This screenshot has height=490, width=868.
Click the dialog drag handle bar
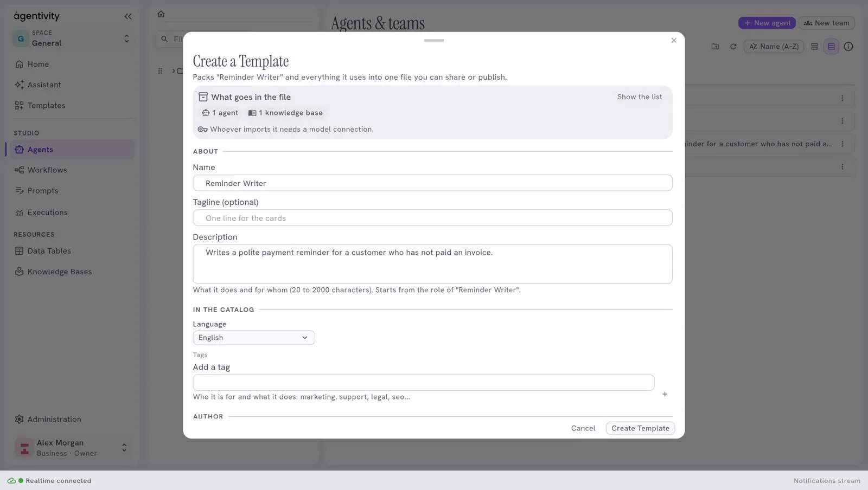[433, 40]
